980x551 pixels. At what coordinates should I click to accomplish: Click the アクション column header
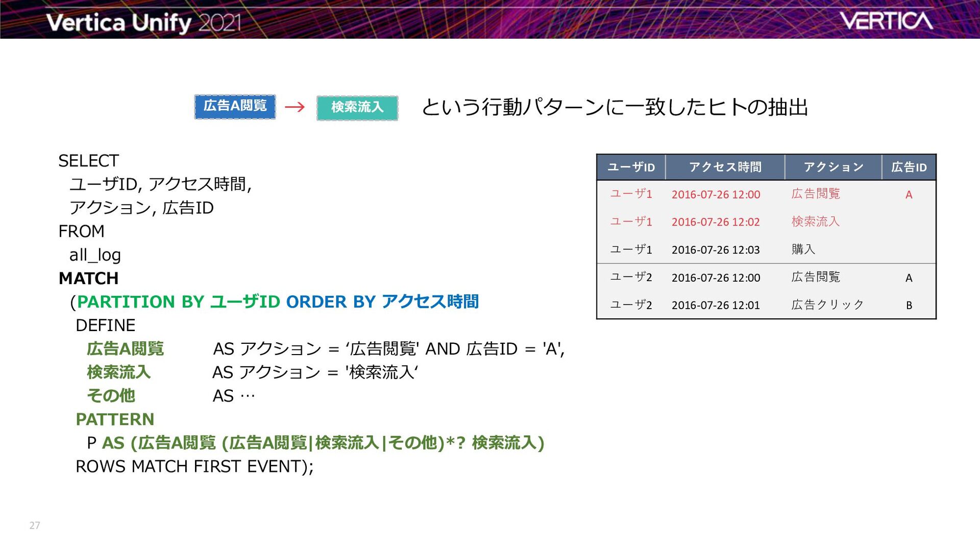click(x=833, y=167)
